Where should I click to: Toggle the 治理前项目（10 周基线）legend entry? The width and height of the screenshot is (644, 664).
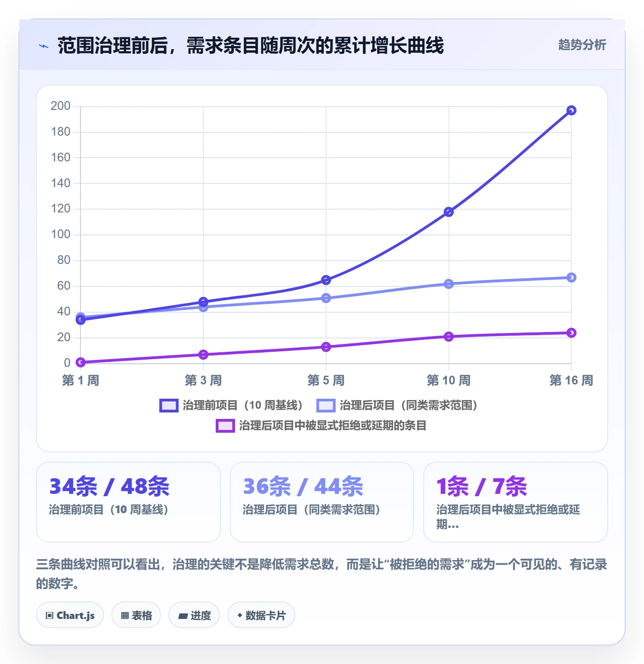(x=231, y=405)
